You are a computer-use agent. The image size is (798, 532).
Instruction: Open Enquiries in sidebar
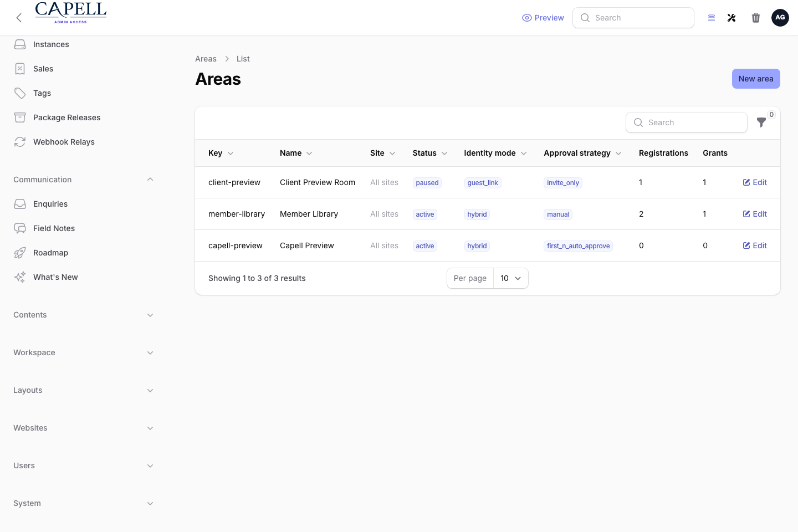(83, 204)
